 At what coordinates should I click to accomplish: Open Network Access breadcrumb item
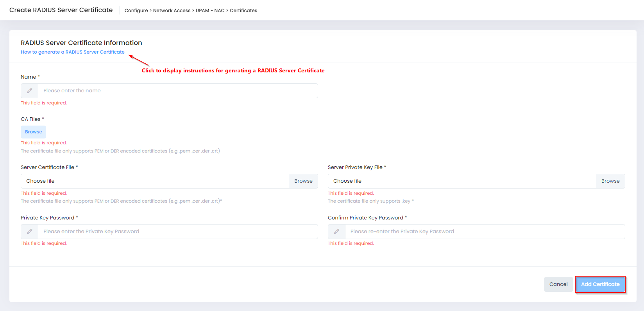pos(172,11)
